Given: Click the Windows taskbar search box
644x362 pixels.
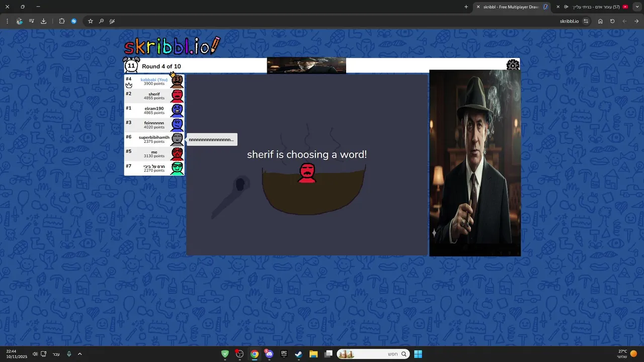Looking at the screenshot, I should 373,354.
